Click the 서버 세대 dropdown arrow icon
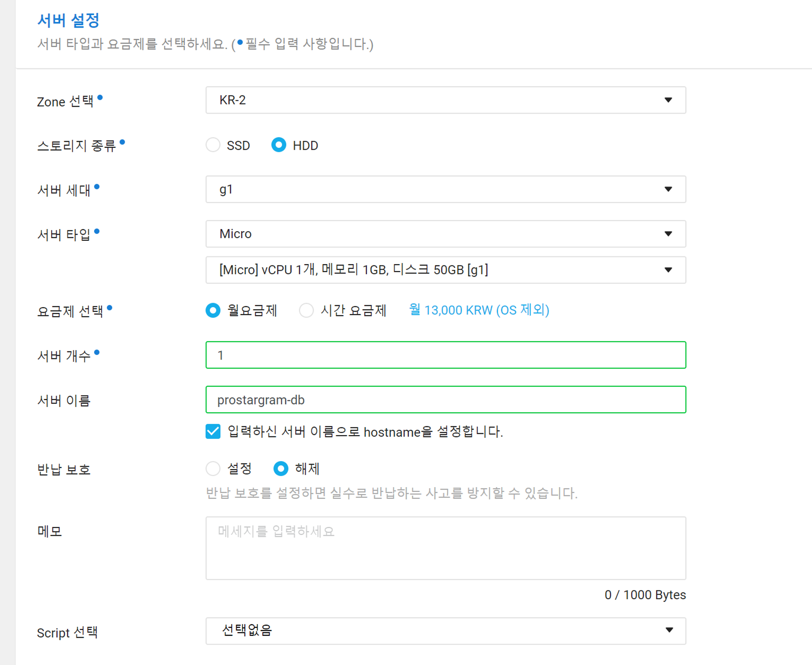This screenshot has width=812, height=665. click(x=668, y=189)
